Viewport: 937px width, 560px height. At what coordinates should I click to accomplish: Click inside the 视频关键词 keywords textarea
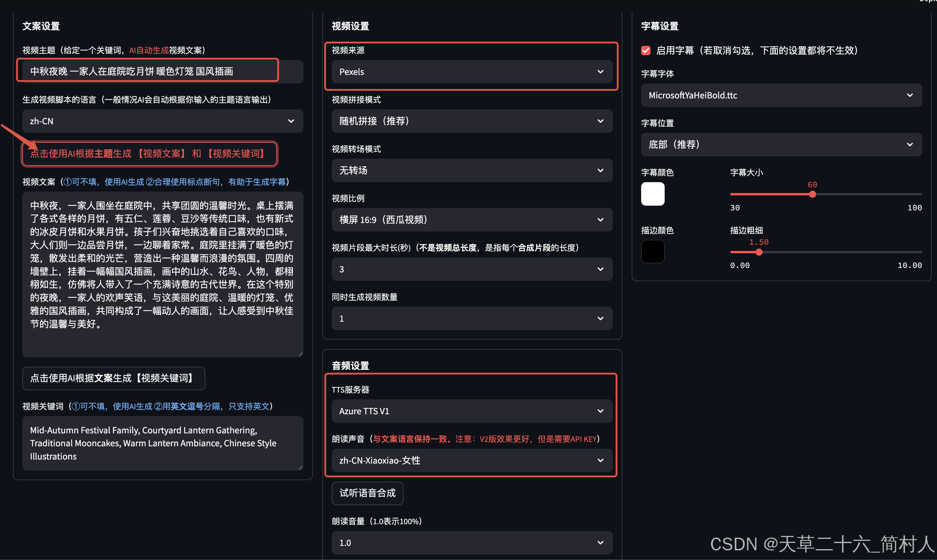[x=162, y=443]
